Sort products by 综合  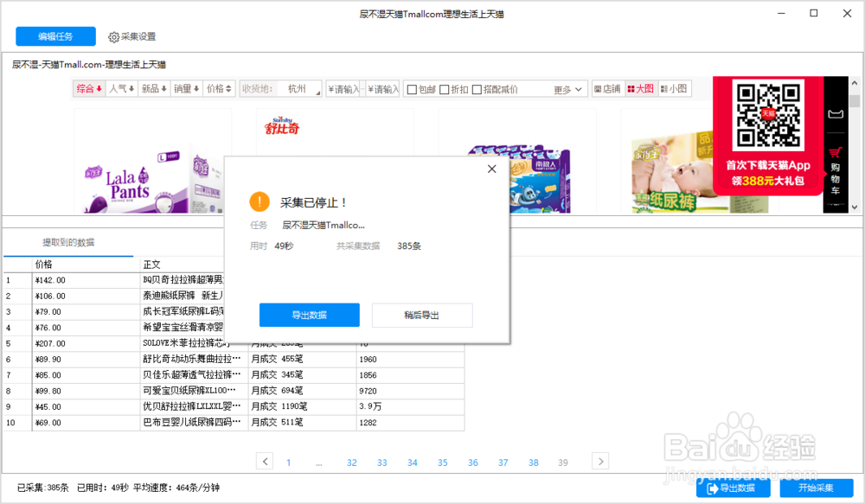coord(89,89)
